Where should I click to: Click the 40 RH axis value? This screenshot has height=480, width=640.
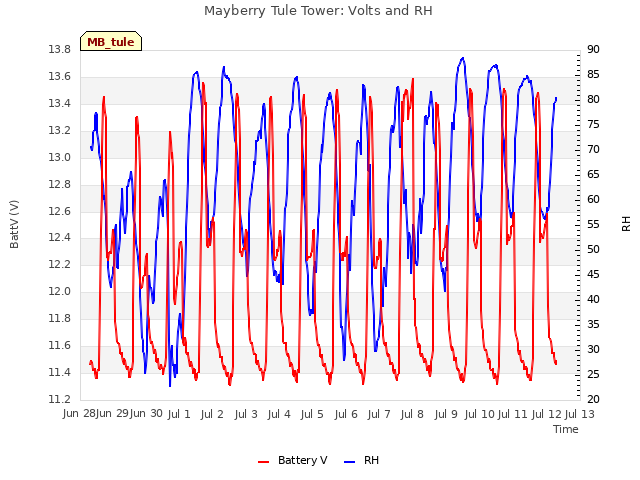[x=593, y=300]
